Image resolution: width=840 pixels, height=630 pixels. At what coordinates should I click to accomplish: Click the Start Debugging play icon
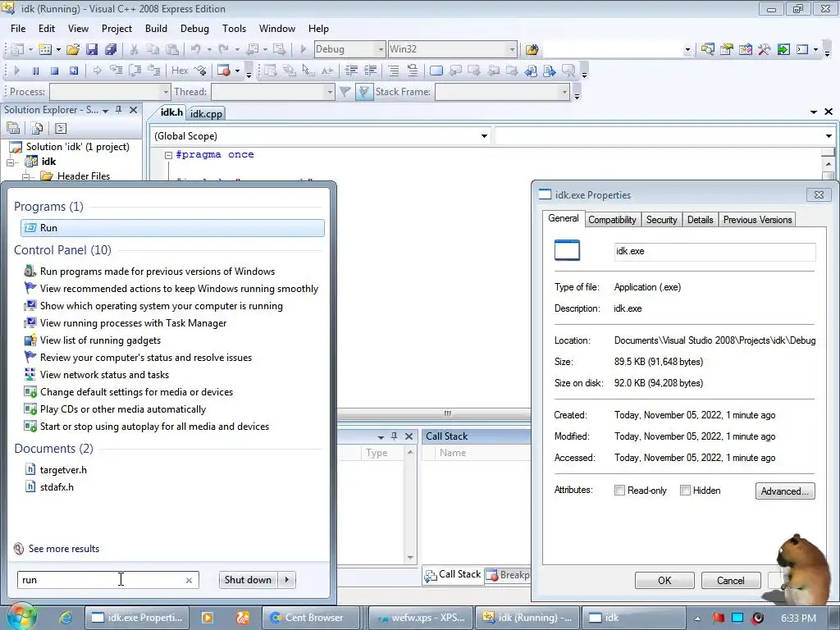click(304, 49)
